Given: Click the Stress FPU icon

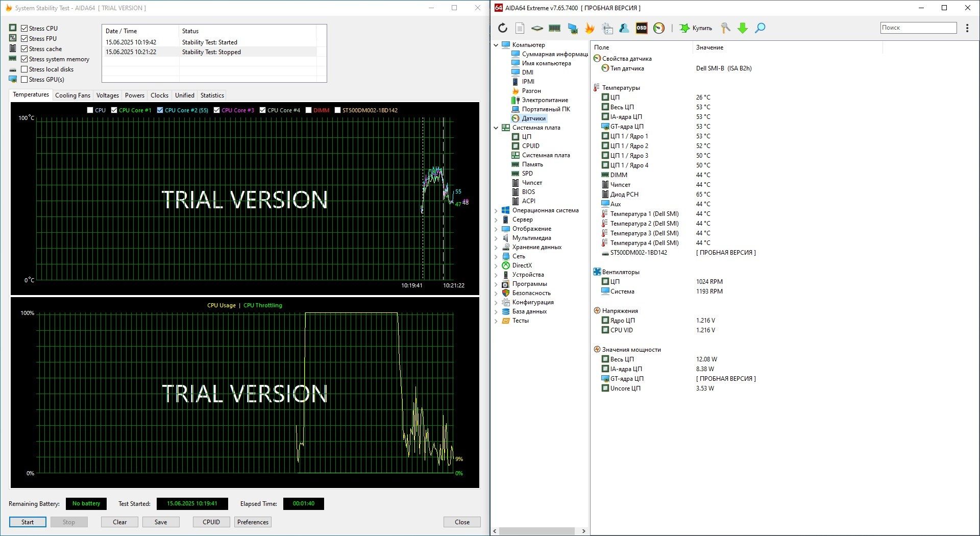Looking at the screenshot, I should pyautogui.click(x=13, y=38).
